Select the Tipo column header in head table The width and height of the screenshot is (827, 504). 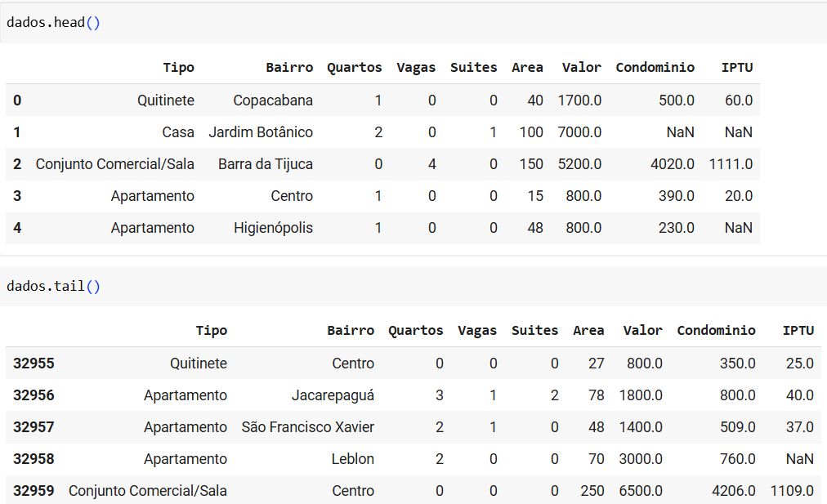pyautogui.click(x=178, y=68)
